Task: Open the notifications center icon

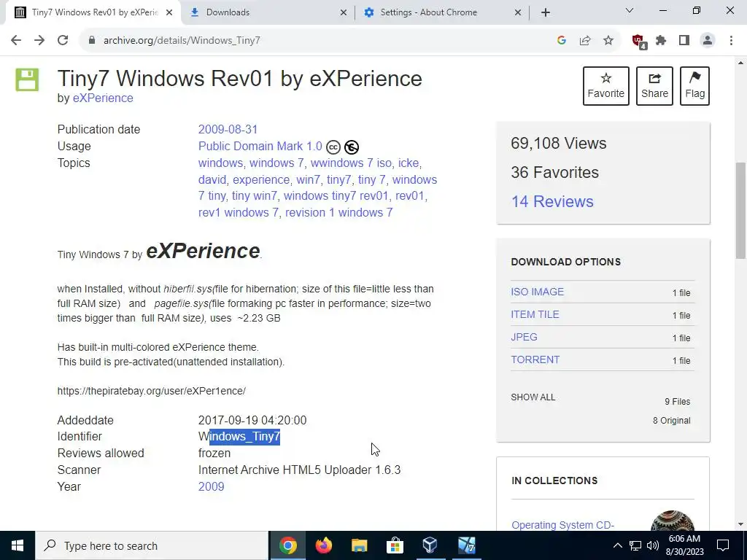Action: pos(723,545)
